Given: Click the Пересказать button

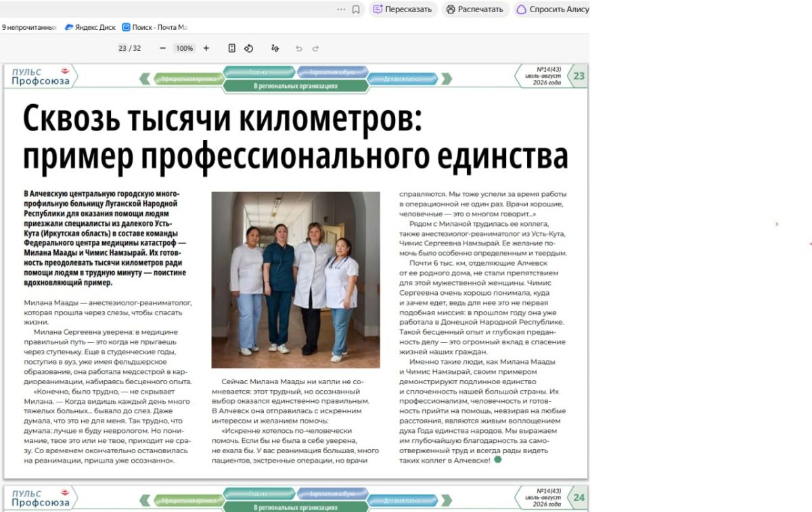Looking at the screenshot, I should click(403, 9).
